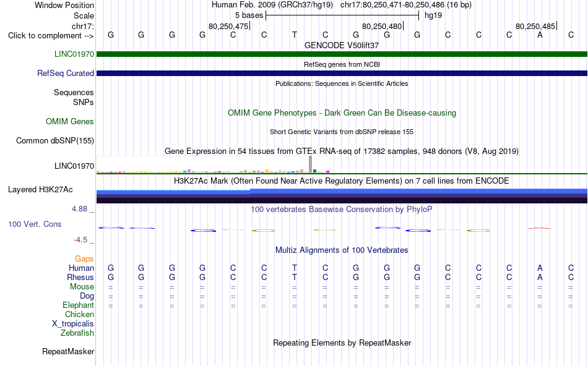Open 100 vertebrates Basewise Conservation by PhyloP title
The image size is (588, 366).
coord(342,210)
